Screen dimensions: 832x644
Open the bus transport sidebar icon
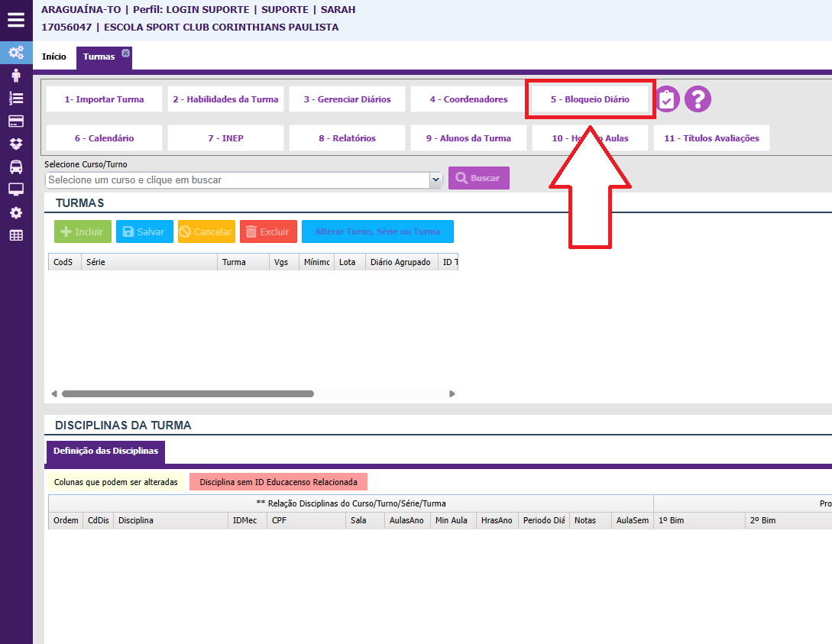coord(16,167)
